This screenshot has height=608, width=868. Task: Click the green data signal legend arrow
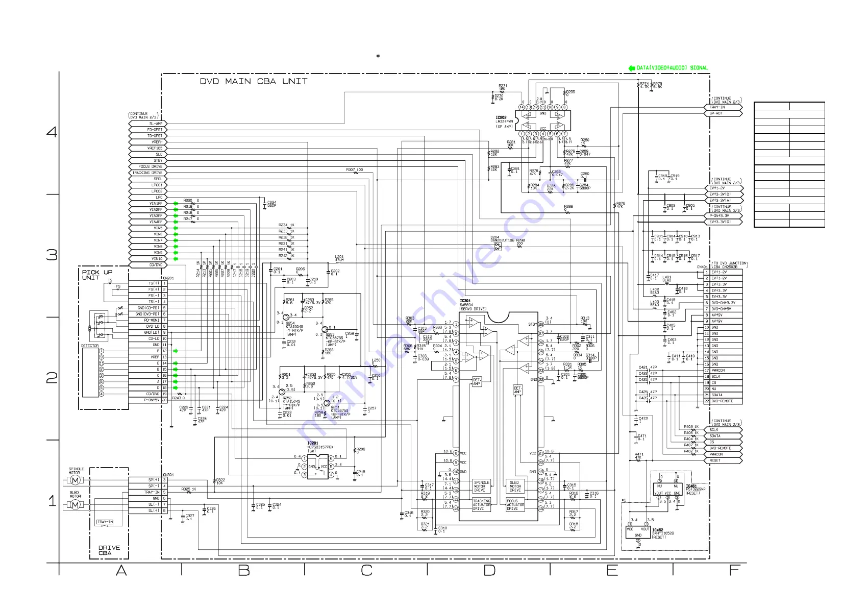point(632,68)
